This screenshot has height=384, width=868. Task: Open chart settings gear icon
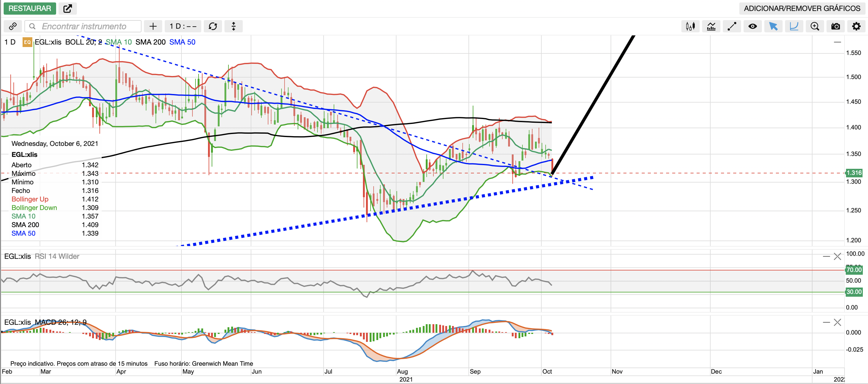point(856,26)
